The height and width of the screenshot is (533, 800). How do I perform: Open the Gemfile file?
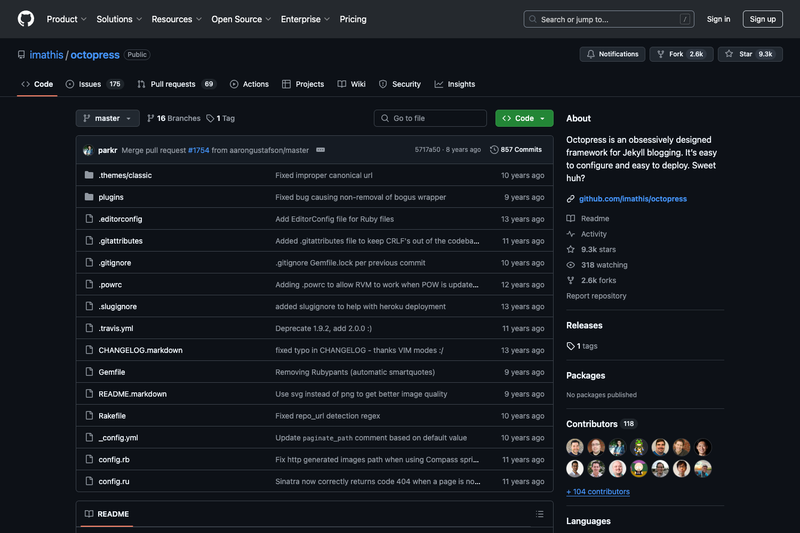[112, 372]
